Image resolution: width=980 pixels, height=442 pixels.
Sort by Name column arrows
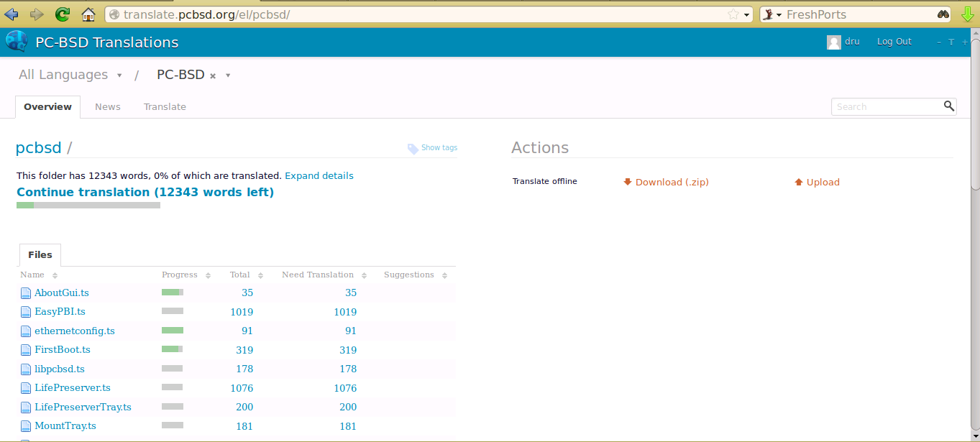pyautogui.click(x=55, y=275)
